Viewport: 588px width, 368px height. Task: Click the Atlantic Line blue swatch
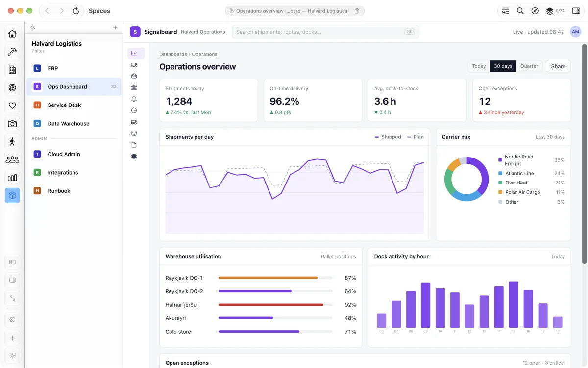(500, 173)
